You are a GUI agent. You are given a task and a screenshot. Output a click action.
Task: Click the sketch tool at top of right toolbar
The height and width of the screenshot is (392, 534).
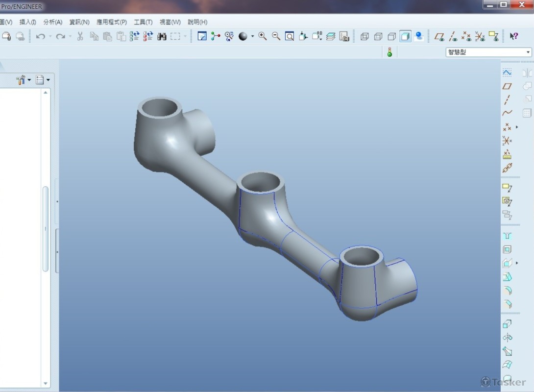507,73
